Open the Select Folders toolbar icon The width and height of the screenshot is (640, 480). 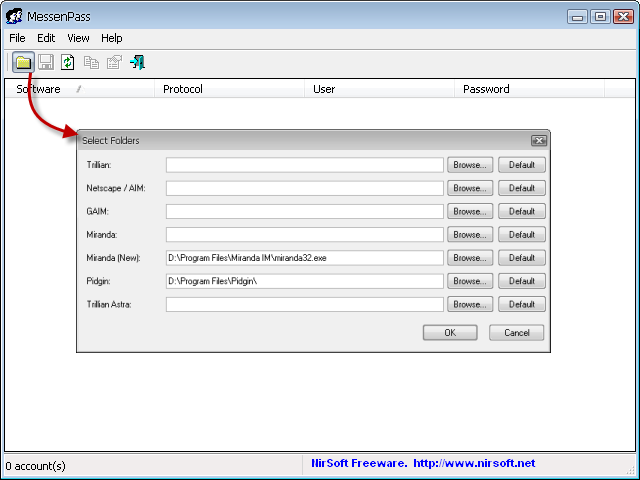(23, 62)
